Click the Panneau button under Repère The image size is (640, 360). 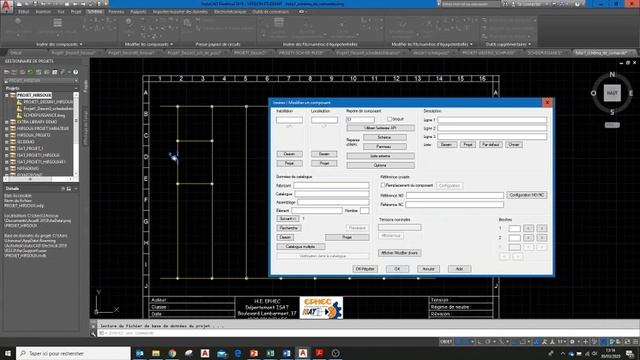point(384,147)
